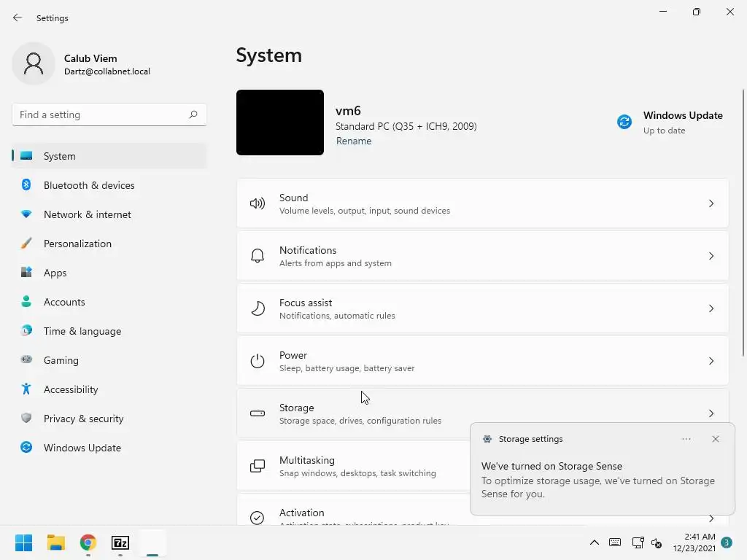This screenshot has width=747, height=560.
Task: Click the Windows Update sync icon at top right
Action: (624, 122)
